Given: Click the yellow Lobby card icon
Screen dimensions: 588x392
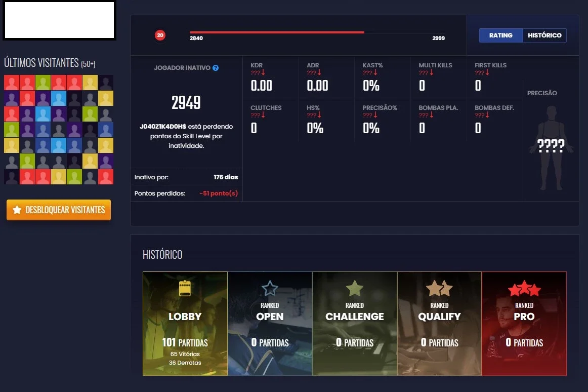Looking at the screenshot, I should coord(185,288).
